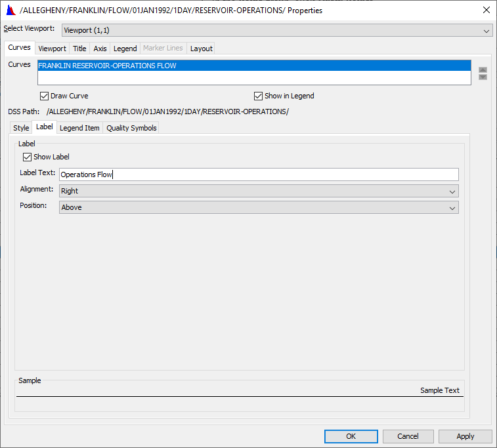
Task: Select FRANKLIN RESERVOIR-OPERATIONS FLOW curve entry
Action: (254, 66)
